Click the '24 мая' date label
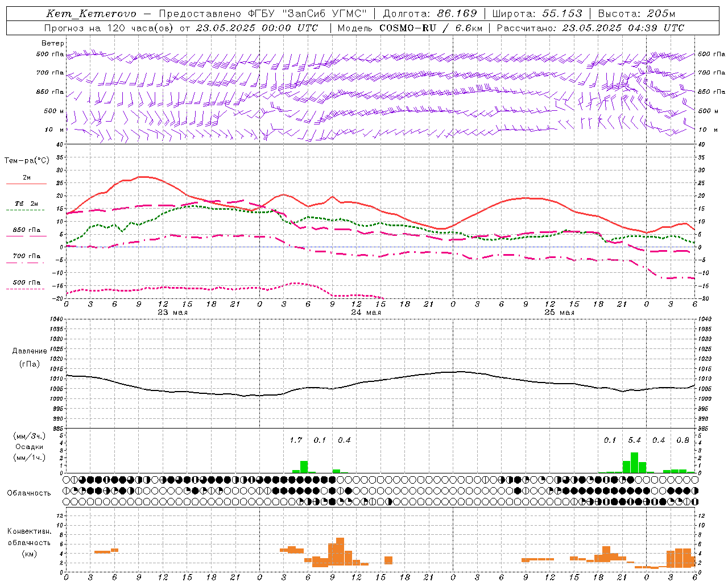728x582 pixels. pyautogui.click(x=366, y=313)
